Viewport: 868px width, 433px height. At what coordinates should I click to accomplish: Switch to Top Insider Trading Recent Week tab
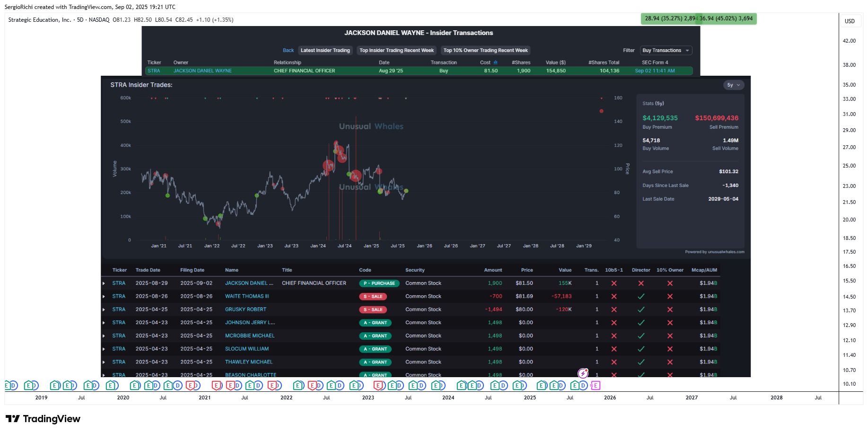tap(396, 50)
